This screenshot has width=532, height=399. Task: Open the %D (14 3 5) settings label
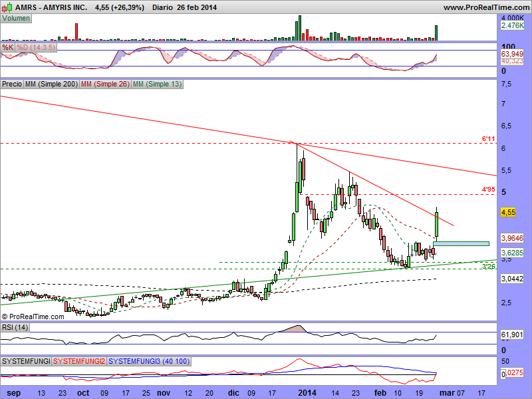[36, 47]
